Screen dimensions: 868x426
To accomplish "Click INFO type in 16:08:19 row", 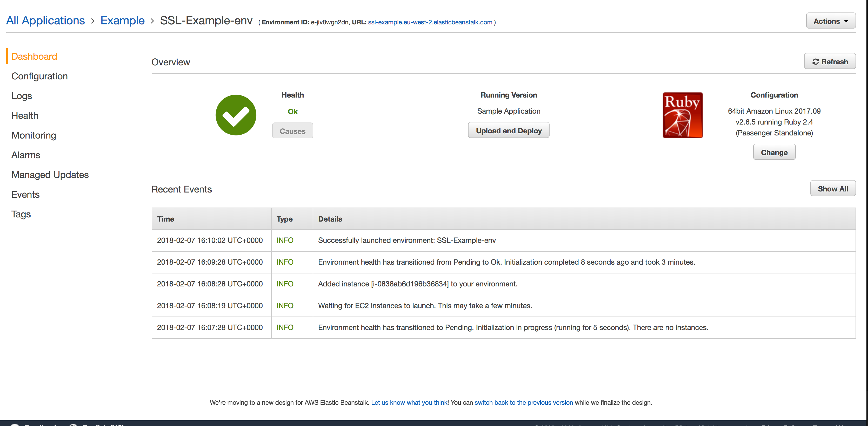I will tap(285, 306).
